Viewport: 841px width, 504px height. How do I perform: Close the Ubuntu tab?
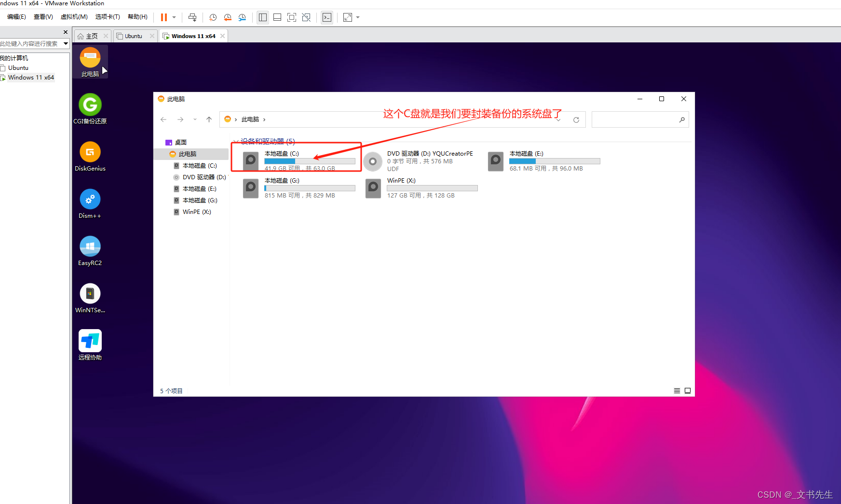coord(152,36)
